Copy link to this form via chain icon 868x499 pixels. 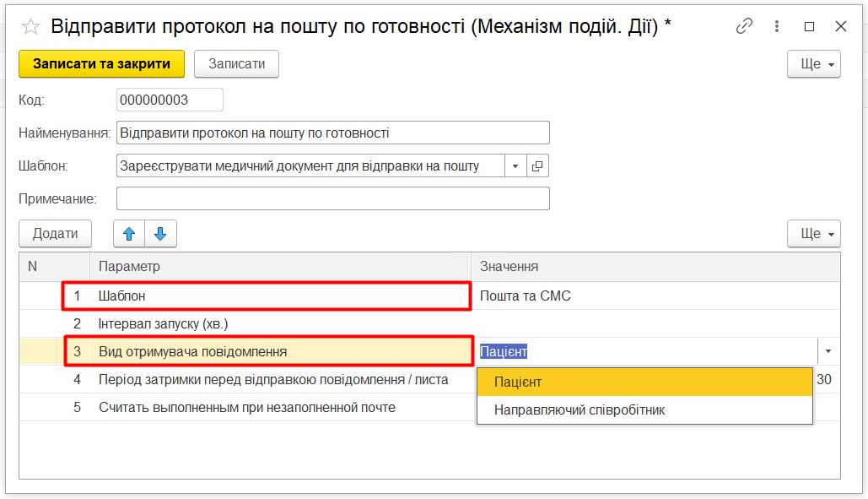(744, 26)
